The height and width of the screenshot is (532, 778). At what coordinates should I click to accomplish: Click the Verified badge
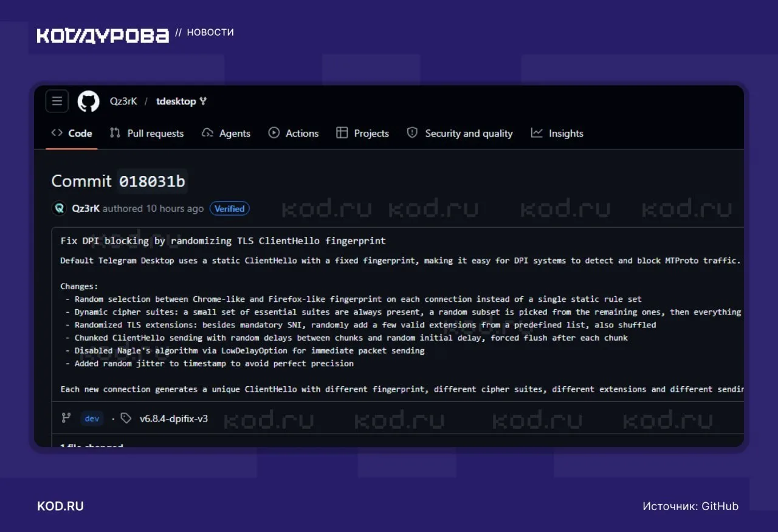click(x=230, y=208)
